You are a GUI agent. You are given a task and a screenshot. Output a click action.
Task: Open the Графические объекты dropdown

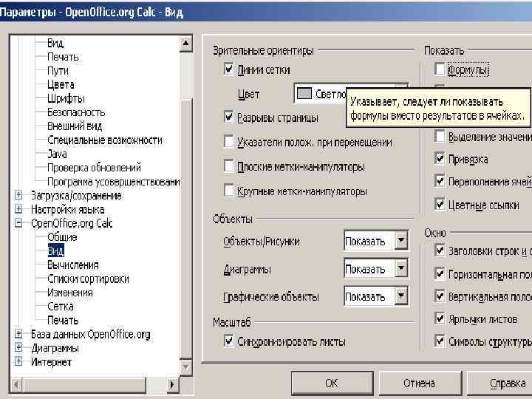click(x=401, y=296)
